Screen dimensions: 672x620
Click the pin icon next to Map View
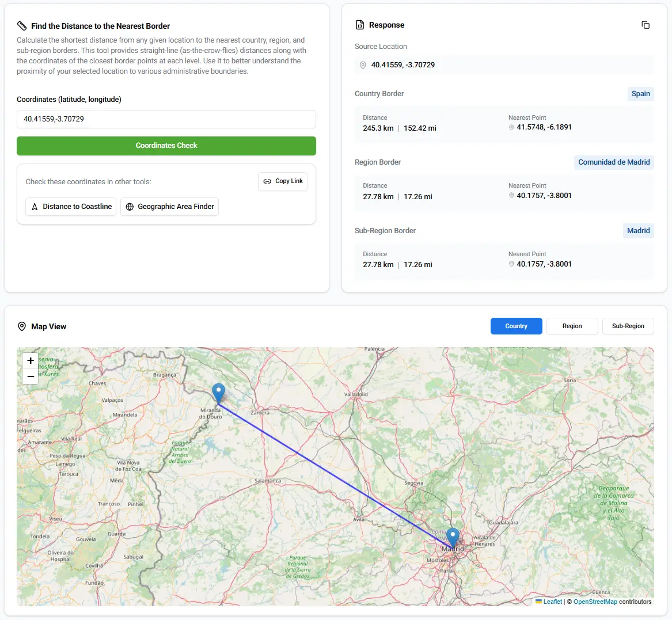(22, 326)
